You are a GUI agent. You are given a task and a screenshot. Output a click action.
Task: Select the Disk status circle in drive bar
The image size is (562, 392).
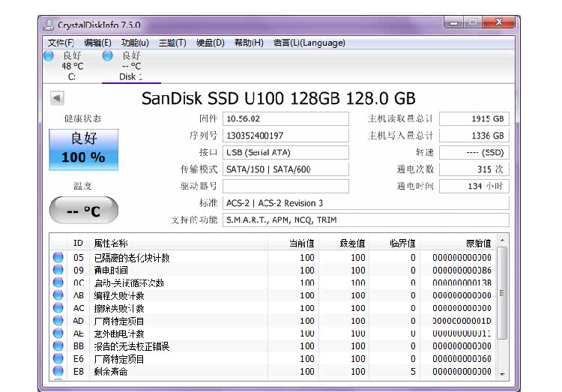click(107, 55)
